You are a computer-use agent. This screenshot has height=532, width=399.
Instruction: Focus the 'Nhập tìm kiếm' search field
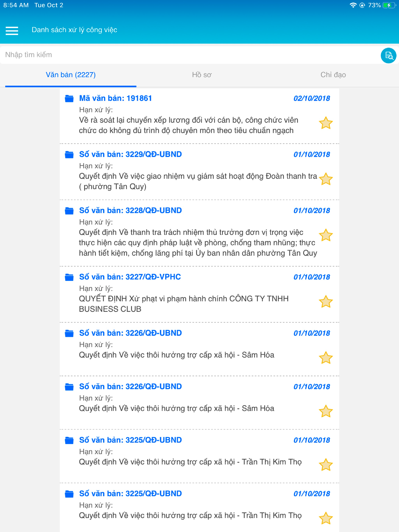click(x=190, y=55)
